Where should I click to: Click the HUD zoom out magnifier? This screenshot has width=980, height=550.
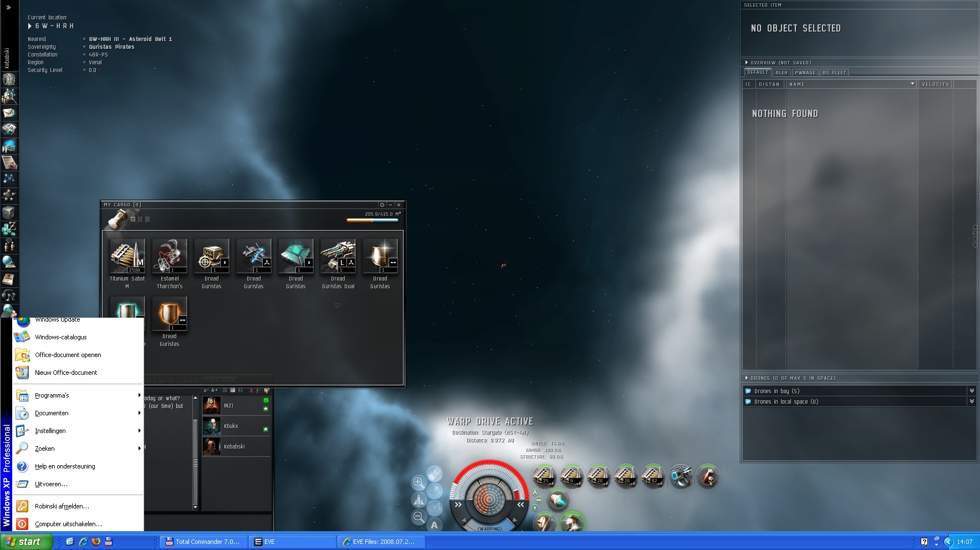click(x=418, y=517)
